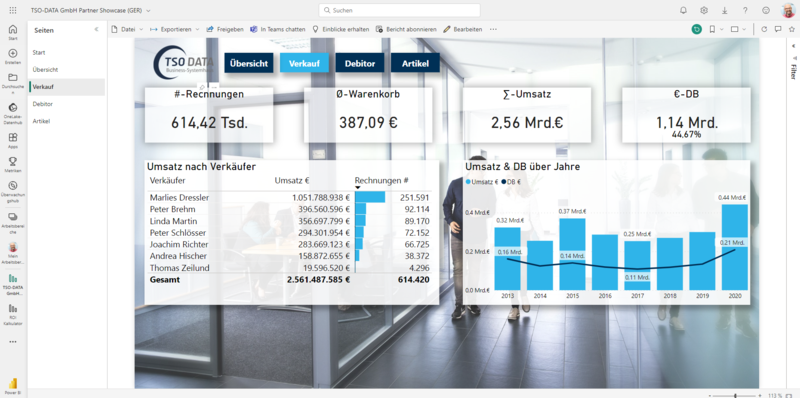Click the Verkauf report button
The height and width of the screenshot is (398, 800).
[304, 63]
